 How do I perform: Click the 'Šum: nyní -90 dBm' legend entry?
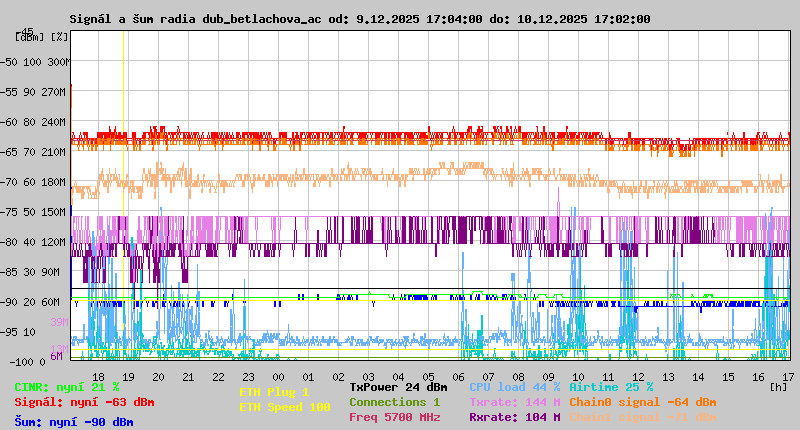coord(73,422)
